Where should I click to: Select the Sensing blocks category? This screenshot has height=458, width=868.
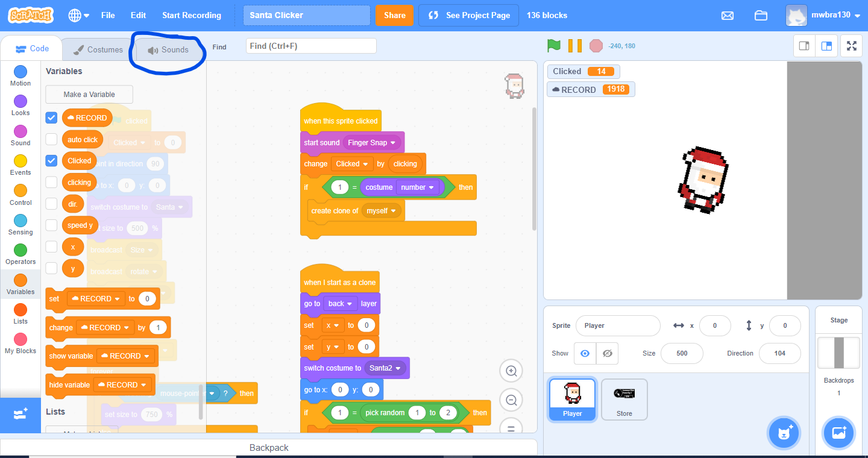point(20,225)
